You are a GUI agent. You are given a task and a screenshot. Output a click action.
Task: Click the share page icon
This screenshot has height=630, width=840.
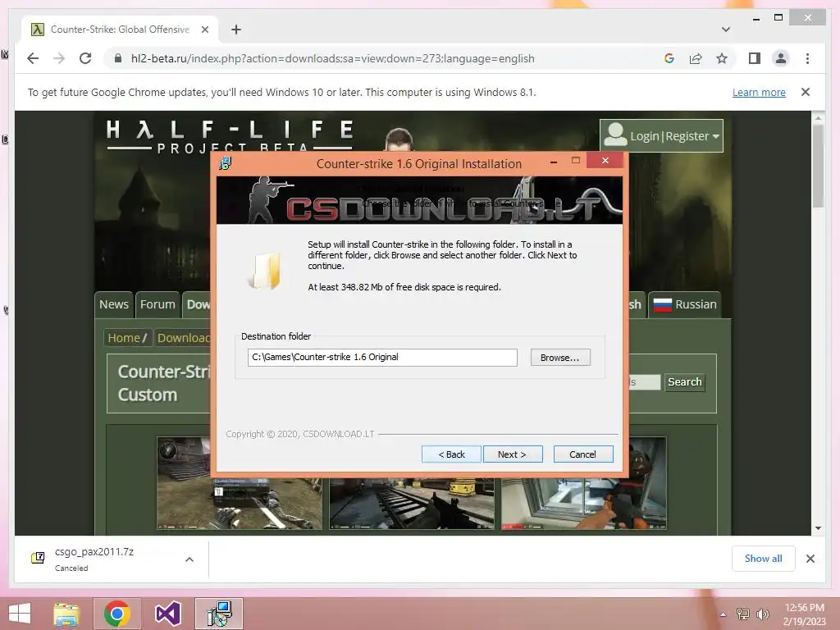[x=696, y=58]
